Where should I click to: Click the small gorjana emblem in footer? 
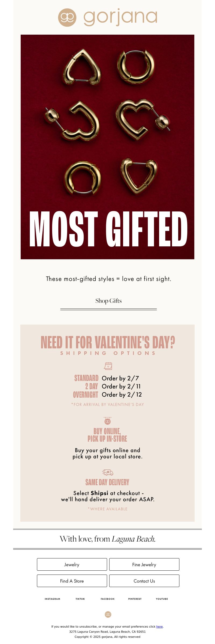tap(108, 614)
